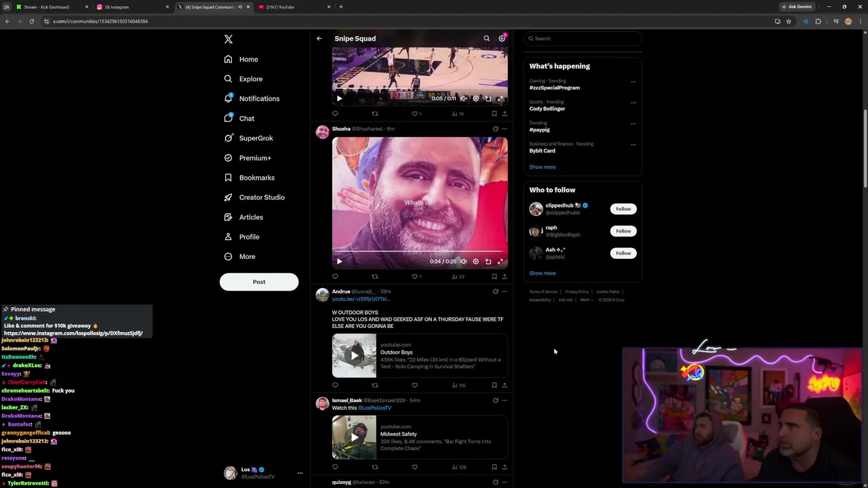The image size is (868, 488).
Task: Like Shusha's post
Action: coord(415,277)
